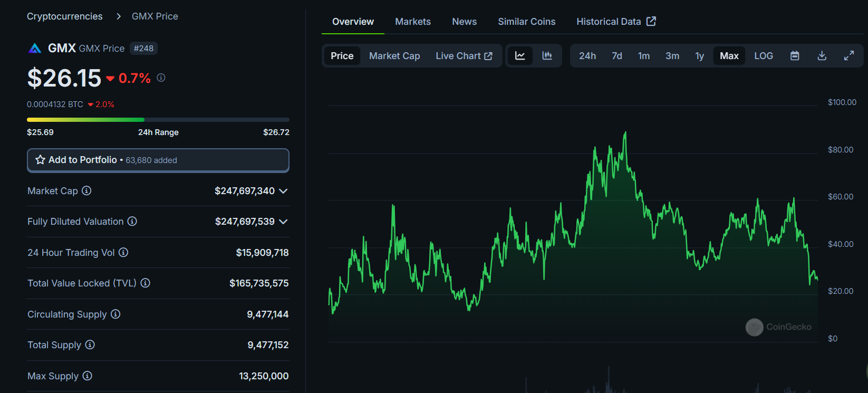Select the Price chart mode
Image resolution: width=868 pixels, height=393 pixels.
tap(342, 56)
